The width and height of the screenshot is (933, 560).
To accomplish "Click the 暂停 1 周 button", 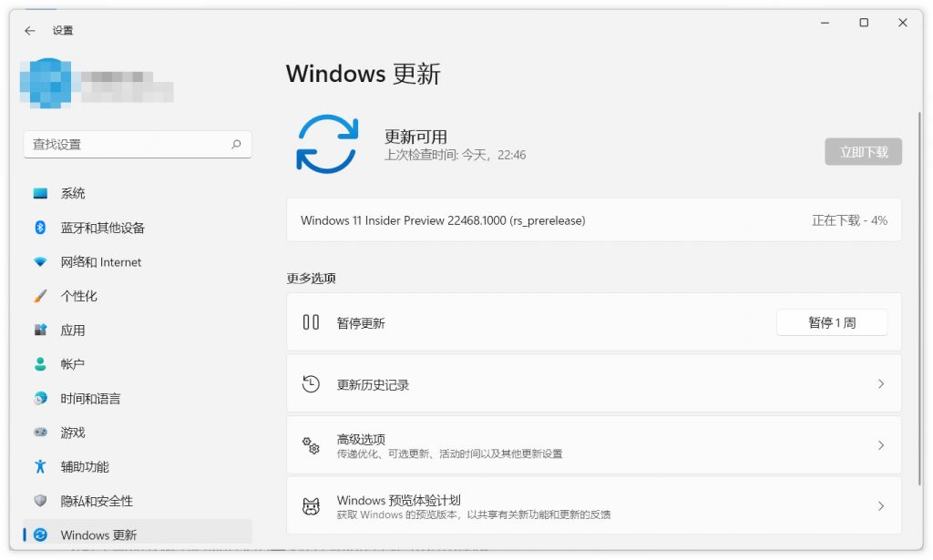I will (832, 322).
